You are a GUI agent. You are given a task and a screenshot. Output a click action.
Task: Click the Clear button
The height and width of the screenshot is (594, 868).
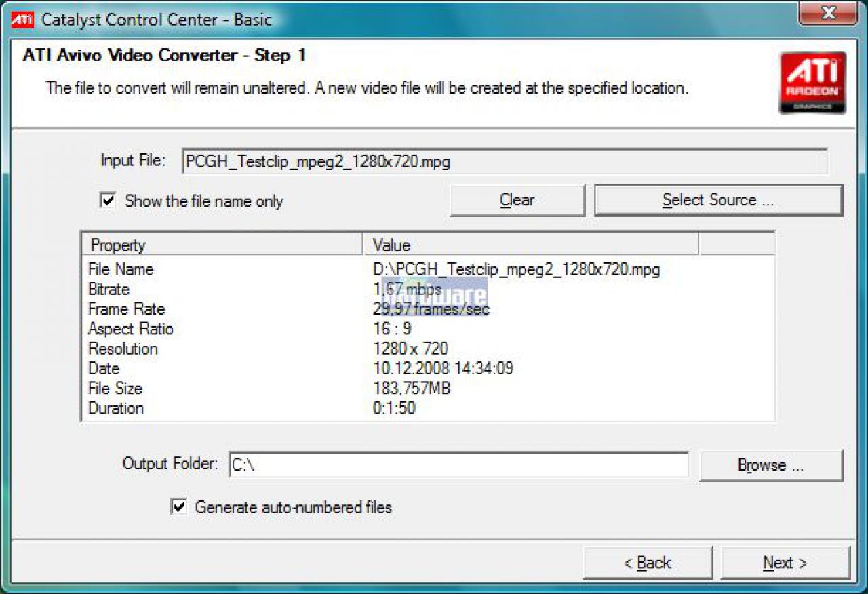tap(517, 200)
